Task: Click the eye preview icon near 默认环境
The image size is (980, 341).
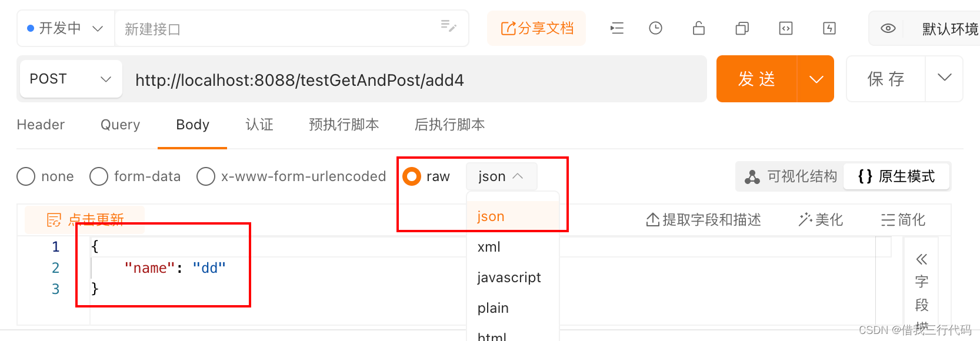Action: click(x=888, y=28)
